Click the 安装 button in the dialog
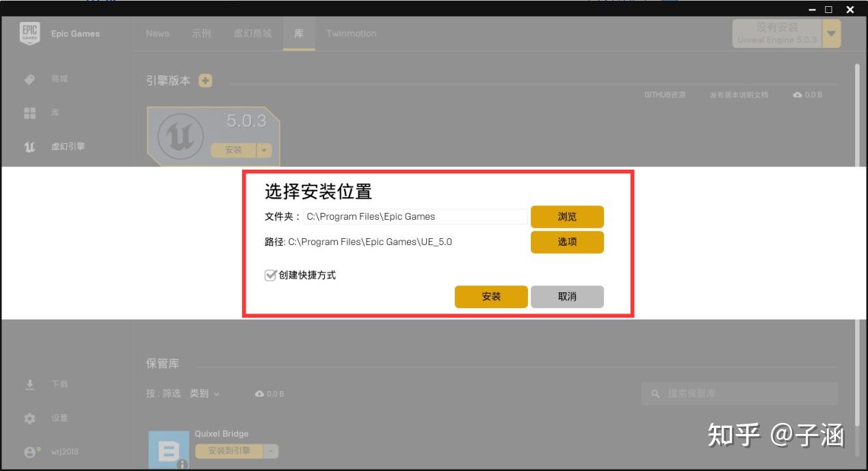 pos(491,296)
